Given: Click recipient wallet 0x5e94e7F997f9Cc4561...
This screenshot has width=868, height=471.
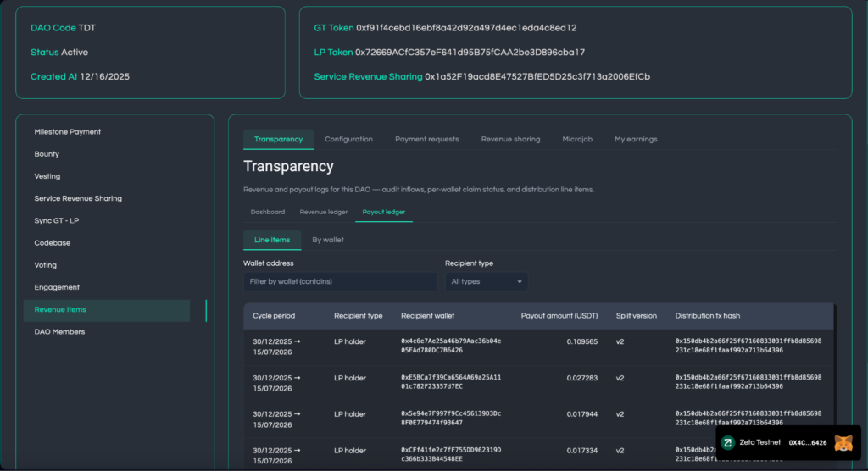Looking at the screenshot, I should pyautogui.click(x=451, y=418).
